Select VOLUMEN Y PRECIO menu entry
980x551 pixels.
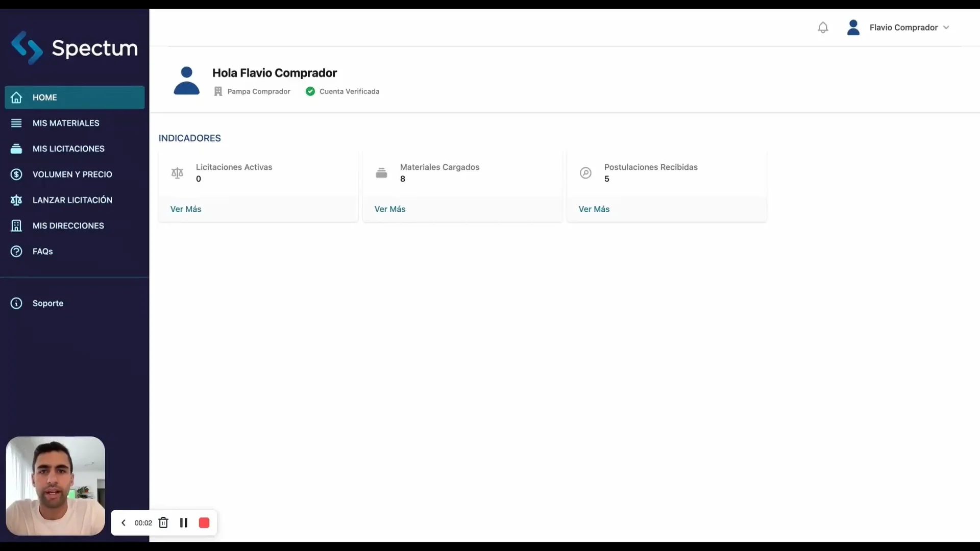click(x=75, y=174)
